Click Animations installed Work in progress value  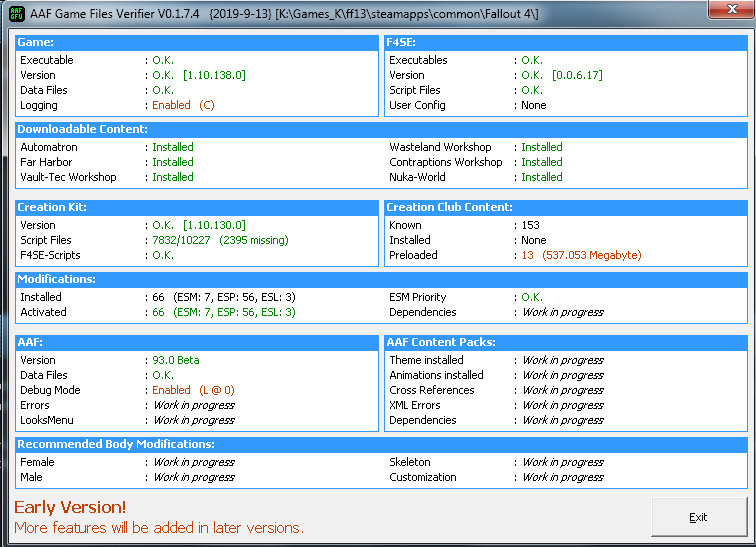[563, 375]
